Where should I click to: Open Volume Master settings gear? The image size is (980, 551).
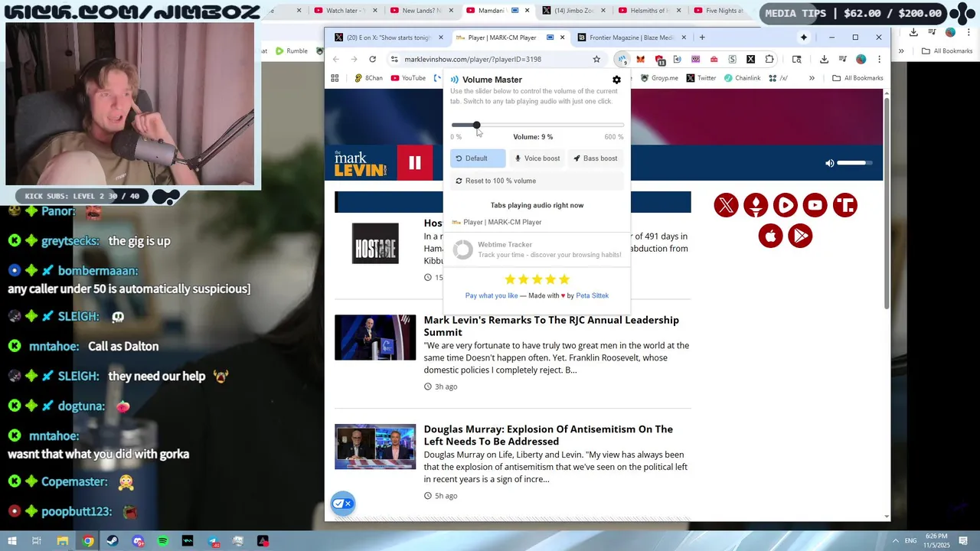pos(616,80)
